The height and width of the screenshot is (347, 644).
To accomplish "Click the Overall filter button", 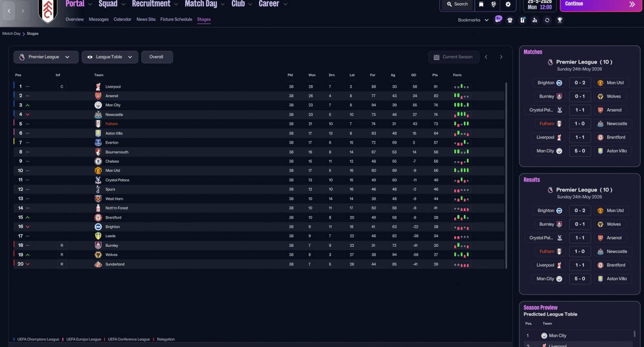I will (x=156, y=57).
